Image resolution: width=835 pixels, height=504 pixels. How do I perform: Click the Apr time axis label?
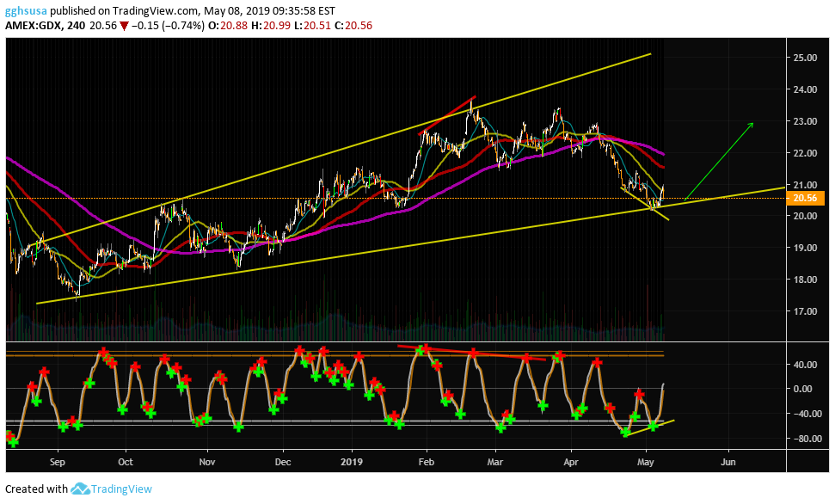[x=571, y=462]
